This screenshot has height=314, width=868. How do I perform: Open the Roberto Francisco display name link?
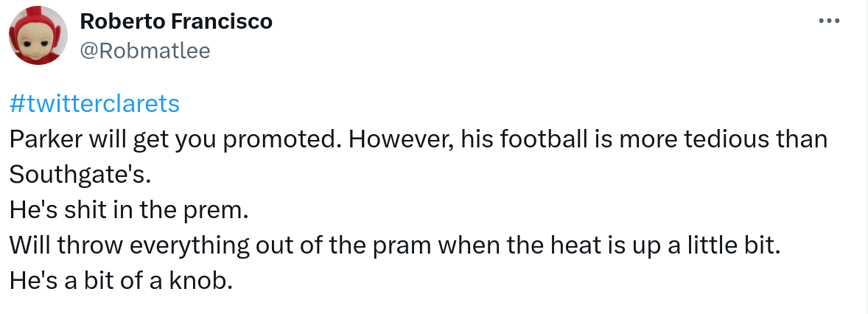[175, 21]
